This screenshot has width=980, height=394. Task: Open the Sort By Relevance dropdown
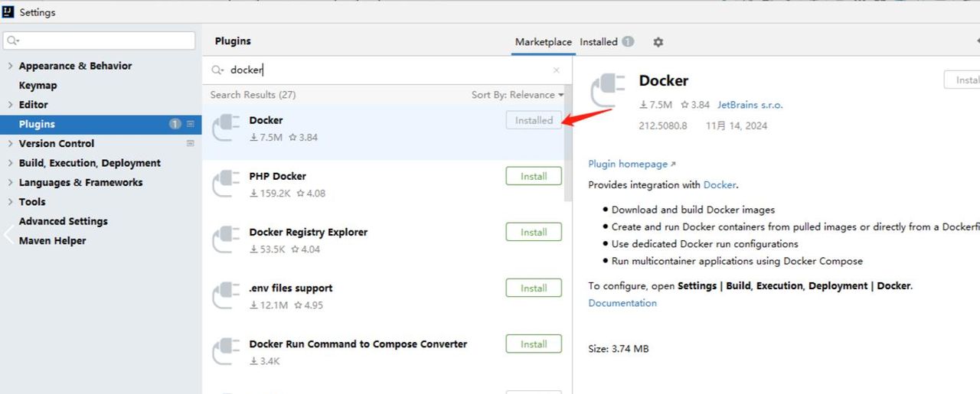tap(518, 95)
